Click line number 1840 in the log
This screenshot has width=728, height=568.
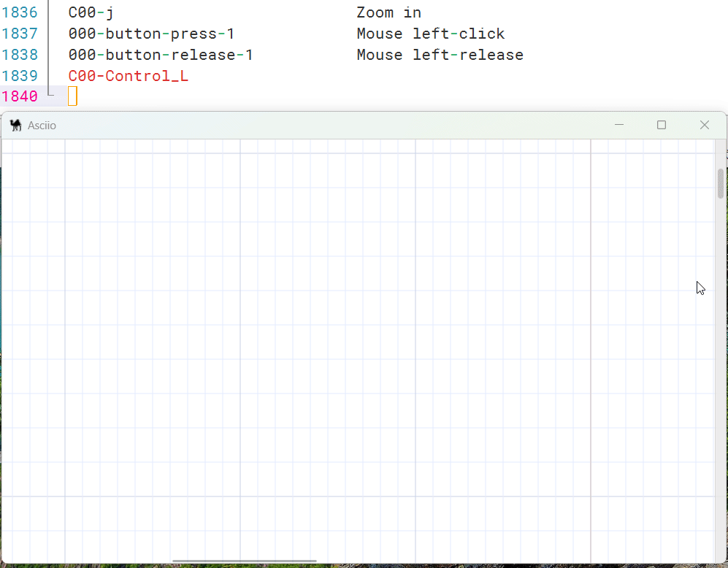click(x=20, y=96)
